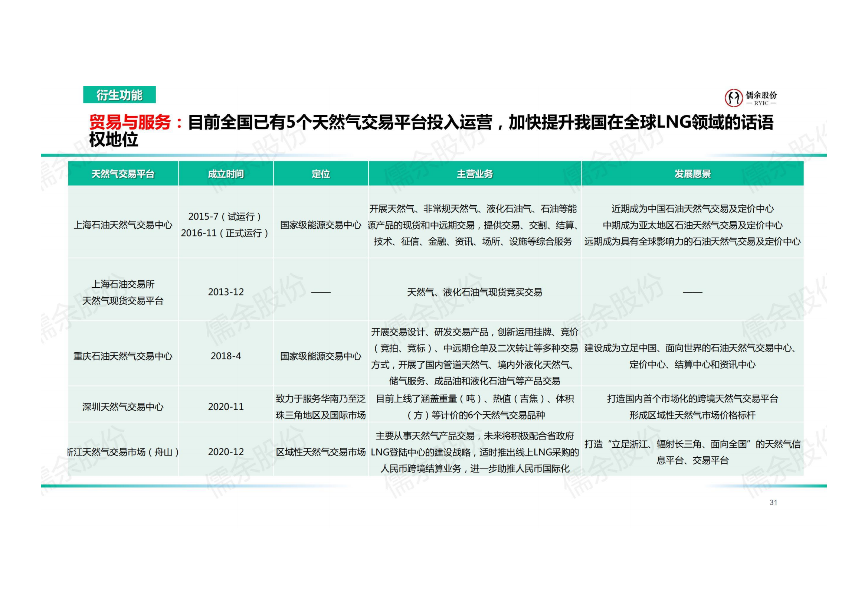Click the 定位 column header
This screenshot has height=614, width=868.
coord(321,174)
